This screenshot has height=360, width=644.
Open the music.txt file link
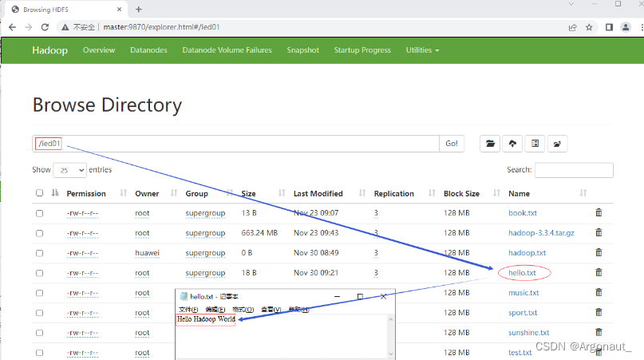pyautogui.click(x=523, y=293)
